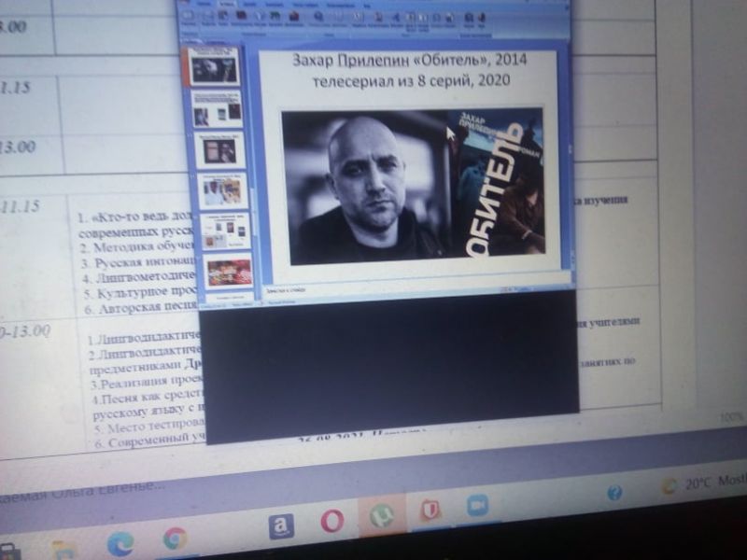The image size is (747, 560).
Task: Select the sixth thumbnail with red image
Action: (x=229, y=272)
